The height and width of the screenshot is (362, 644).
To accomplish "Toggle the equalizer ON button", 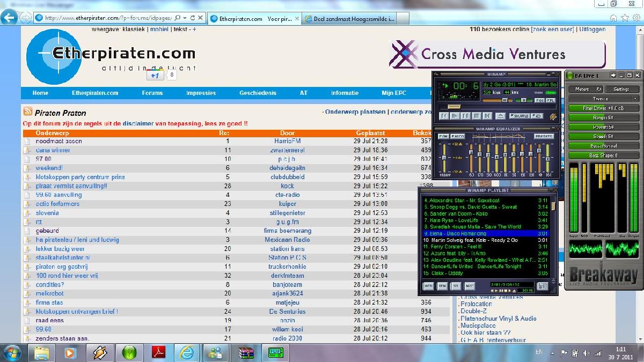I will [x=444, y=137].
